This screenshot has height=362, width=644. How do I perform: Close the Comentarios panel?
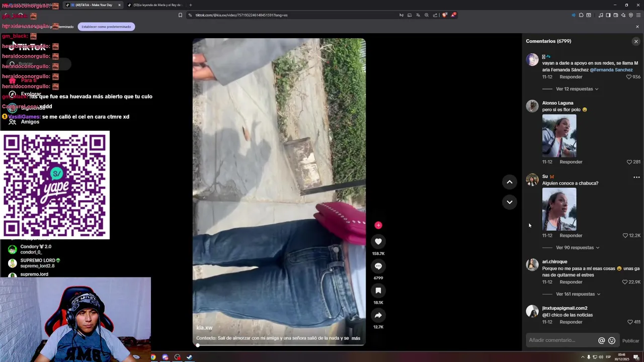pos(636,41)
